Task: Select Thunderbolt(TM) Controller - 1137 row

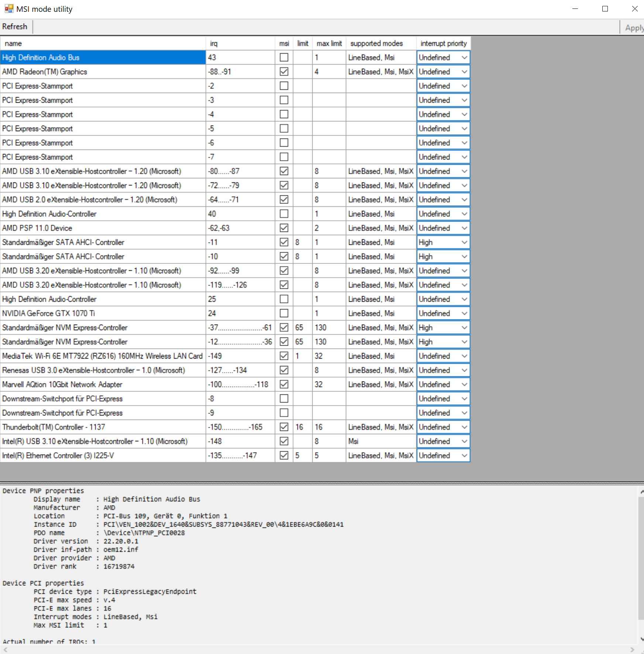Action: click(x=103, y=427)
